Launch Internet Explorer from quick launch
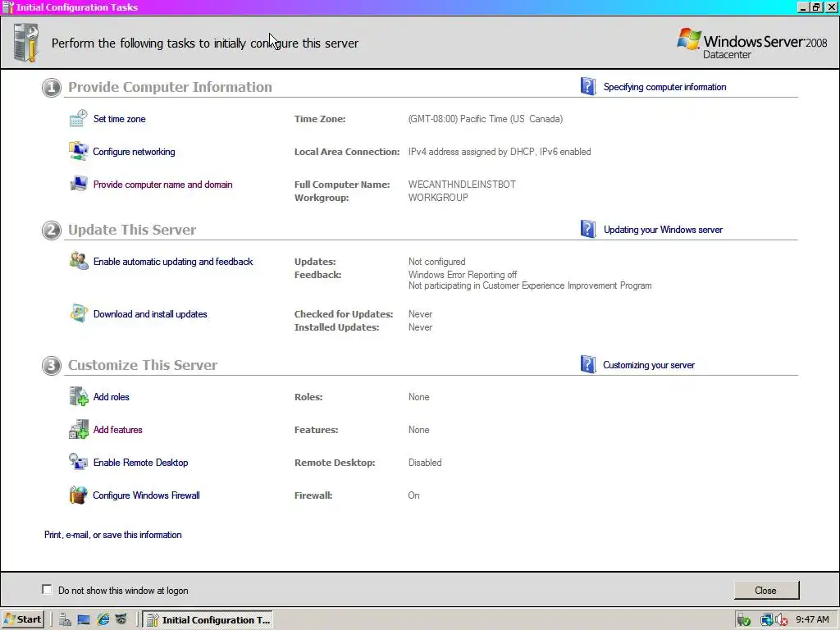 (x=103, y=620)
